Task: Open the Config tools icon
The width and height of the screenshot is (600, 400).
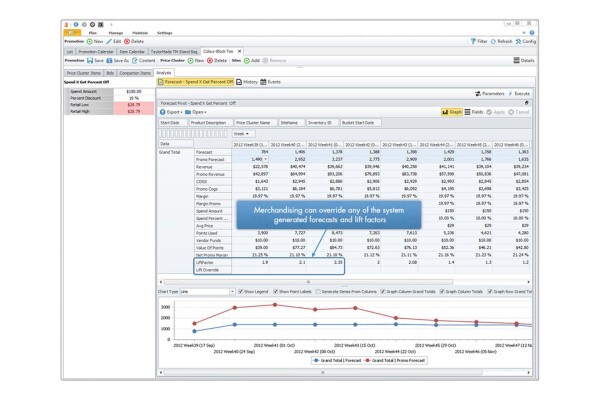Action: click(x=518, y=41)
